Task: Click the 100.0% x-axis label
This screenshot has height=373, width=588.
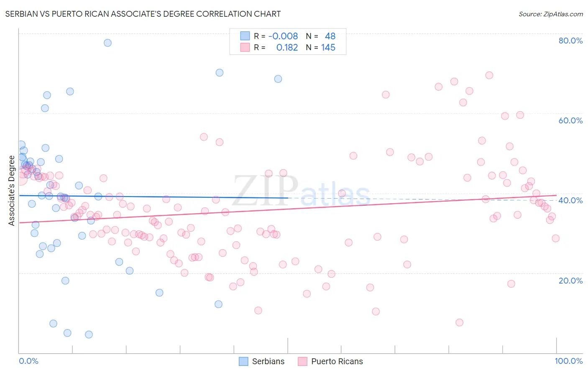Action: pos(569,361)
